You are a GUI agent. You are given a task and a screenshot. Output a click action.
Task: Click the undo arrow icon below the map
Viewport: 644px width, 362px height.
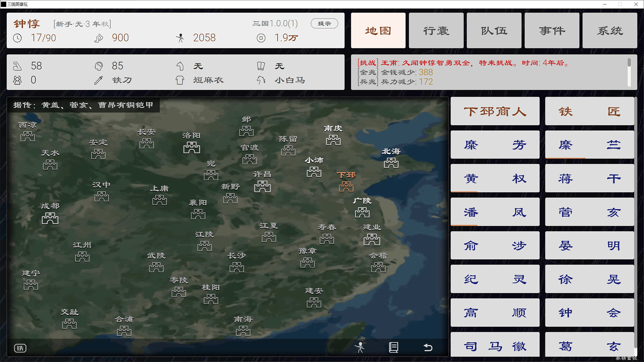coord(428,348)
